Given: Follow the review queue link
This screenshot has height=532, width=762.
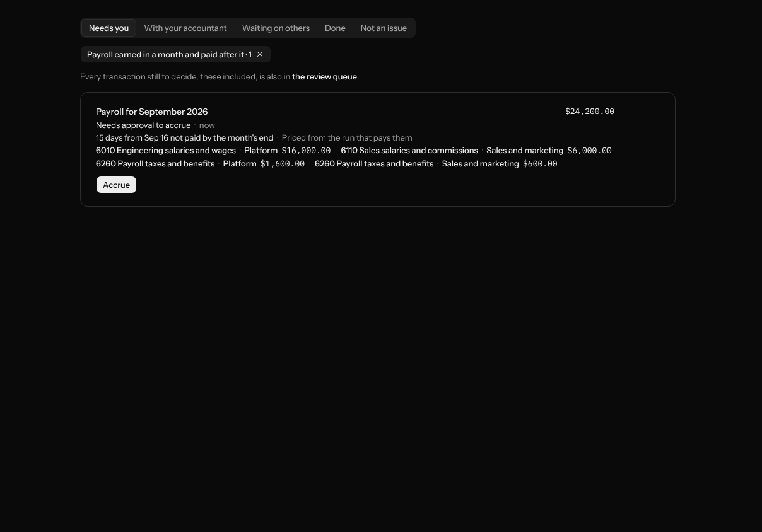Looking at the screenshot, I should coord(324,77).
